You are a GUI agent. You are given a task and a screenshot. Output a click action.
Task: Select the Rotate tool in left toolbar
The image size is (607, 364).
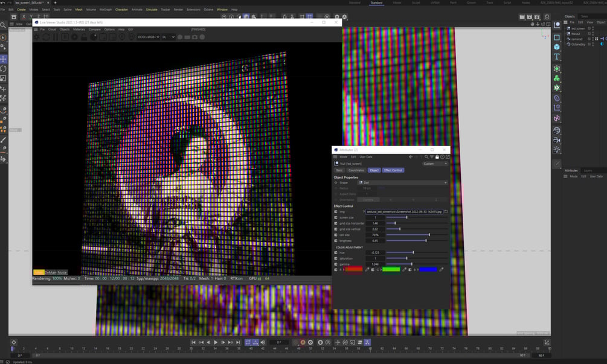(4, 69)
